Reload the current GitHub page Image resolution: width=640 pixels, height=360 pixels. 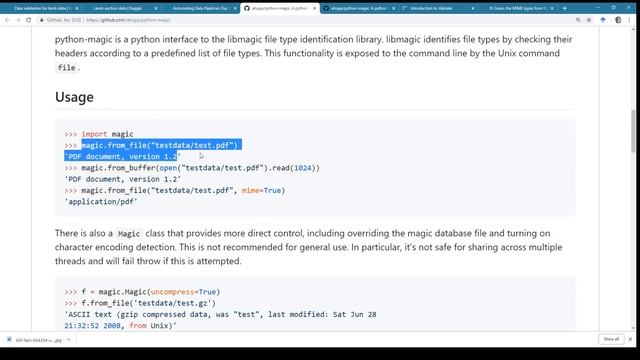coord(29,20)
